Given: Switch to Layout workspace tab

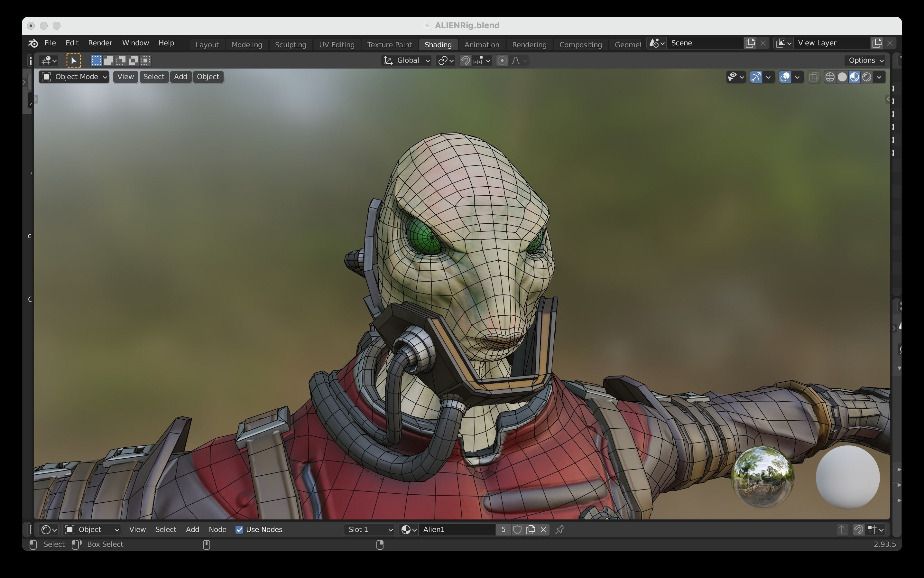Looking at the screenshot, I should [207, 45].
